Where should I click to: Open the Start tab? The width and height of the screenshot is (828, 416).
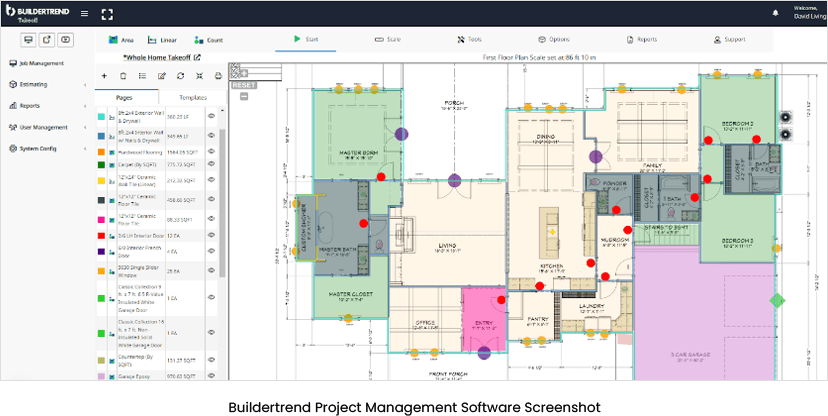coord(306,39)
